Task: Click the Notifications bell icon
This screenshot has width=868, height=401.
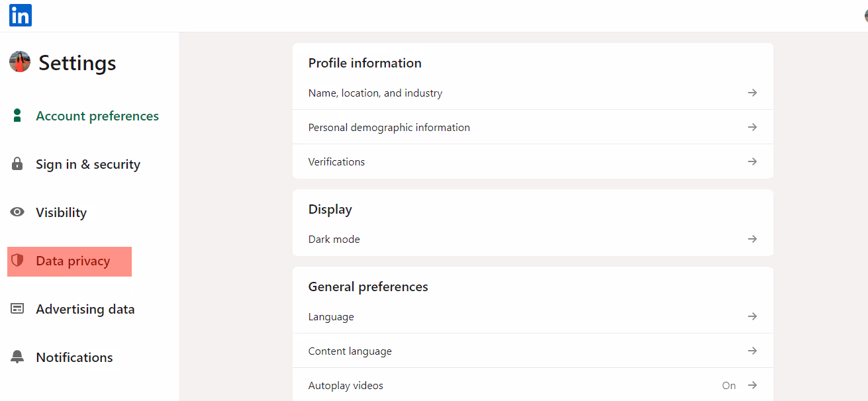Action: coord(17,357)
